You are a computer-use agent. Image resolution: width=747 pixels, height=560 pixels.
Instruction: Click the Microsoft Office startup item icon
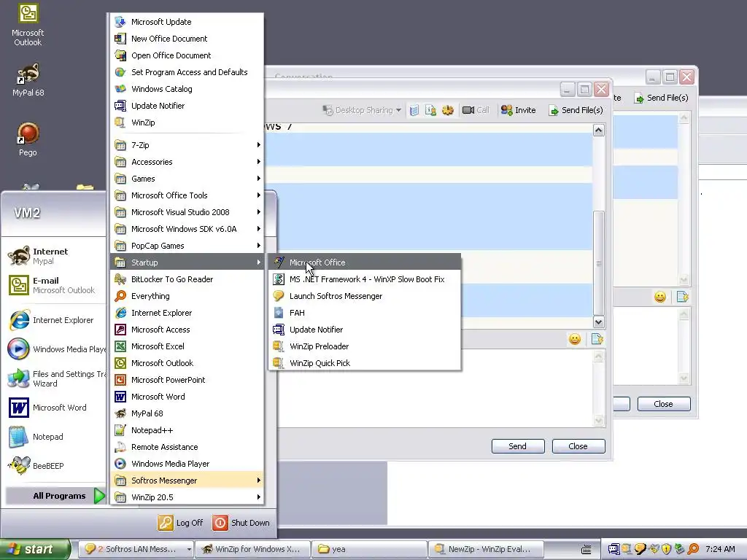279,262
